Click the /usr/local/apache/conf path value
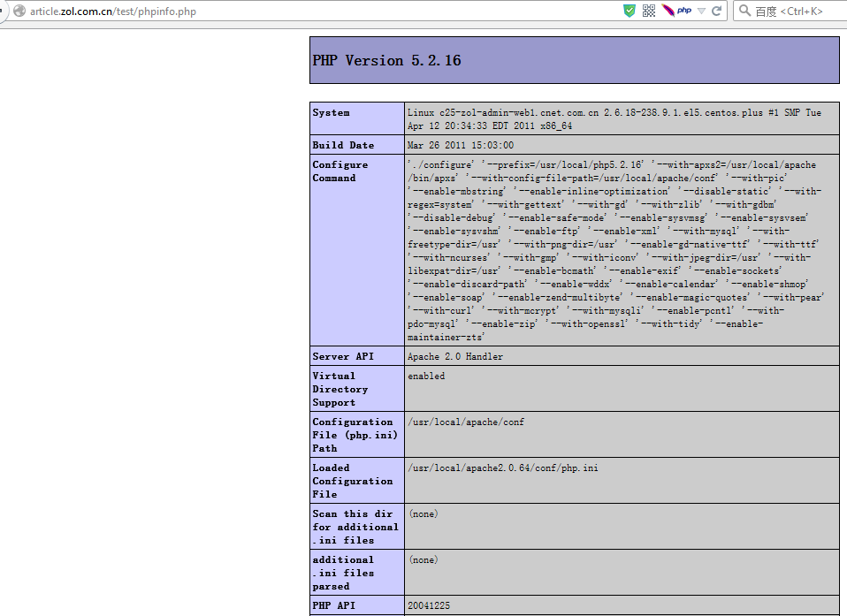The width and height of the screenshot is (847, 616). pyautogui.click(x=466, y=422)
